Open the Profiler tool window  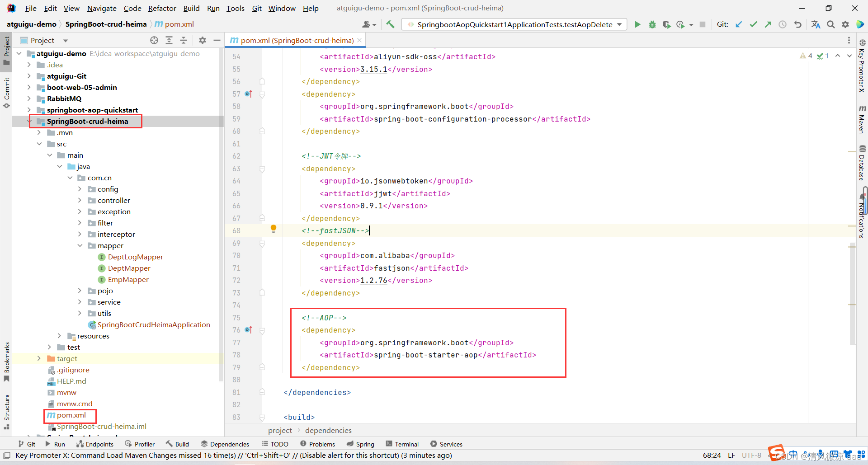coord(140,444)
